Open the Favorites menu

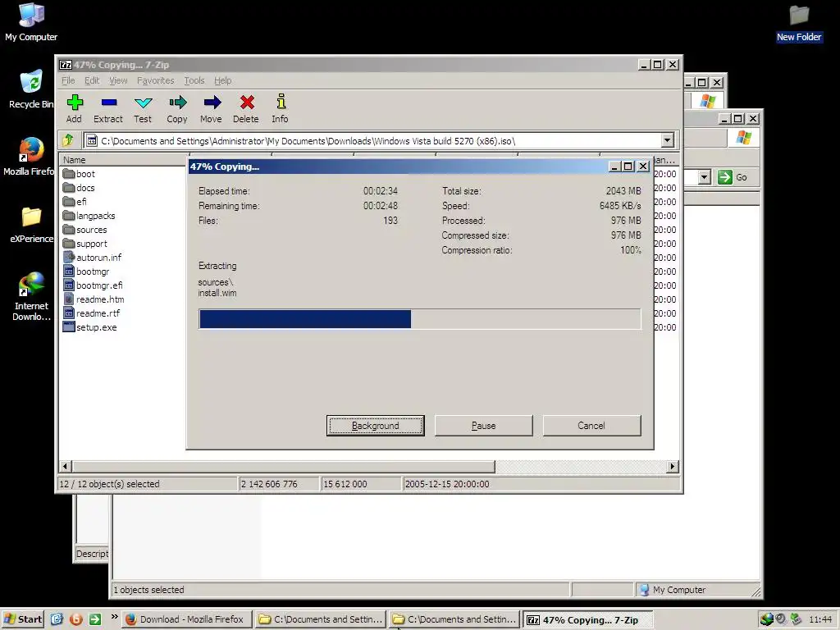pos(155,80)
